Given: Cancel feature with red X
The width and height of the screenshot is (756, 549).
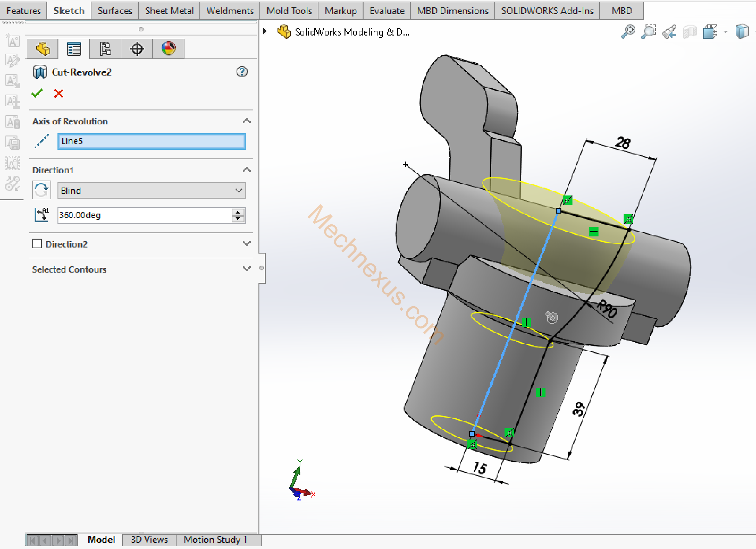Looking at the screenshot, I should tap(59, 93).
